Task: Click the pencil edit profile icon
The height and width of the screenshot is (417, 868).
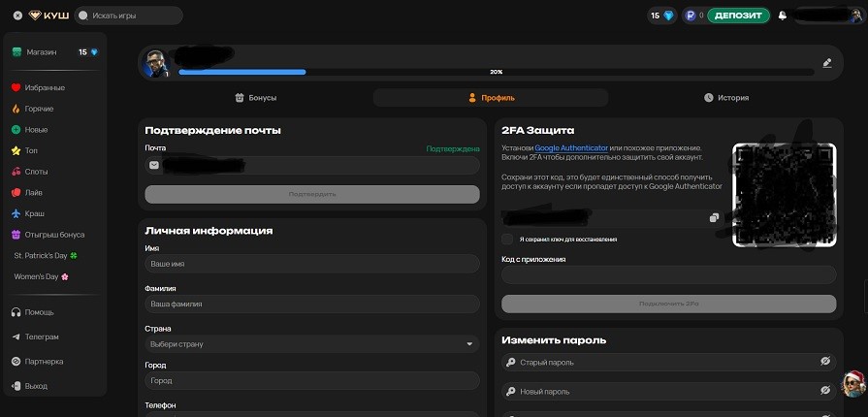Action: click(x=827, y=63)
